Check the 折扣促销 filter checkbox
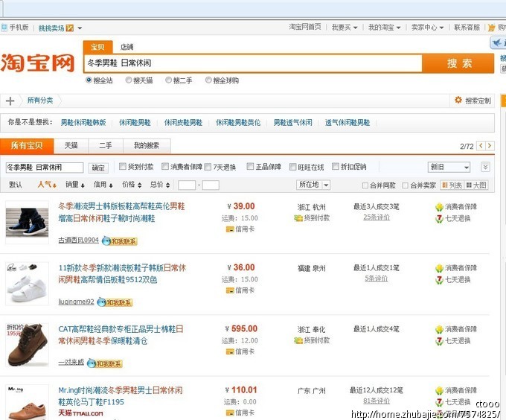This screenshot has width=506, height=420. [x=336, y=166]
